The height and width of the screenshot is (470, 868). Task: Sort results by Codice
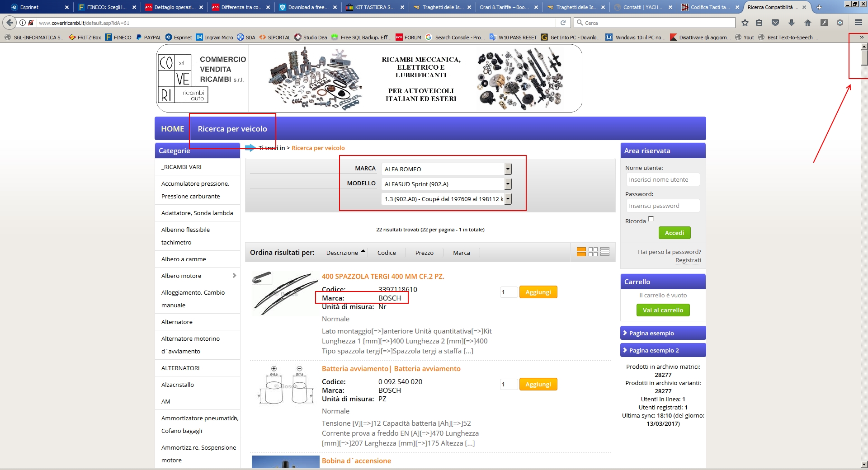pos(387,253)
